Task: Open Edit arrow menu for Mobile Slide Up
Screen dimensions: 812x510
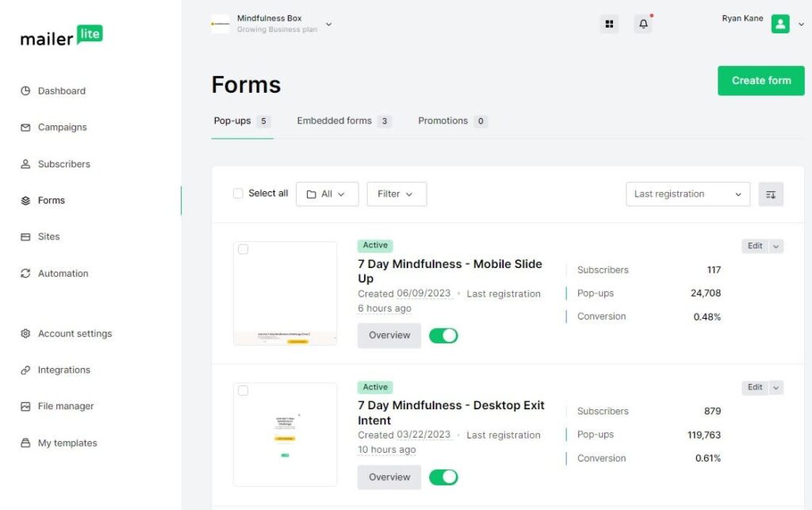Action: [776, 247]
